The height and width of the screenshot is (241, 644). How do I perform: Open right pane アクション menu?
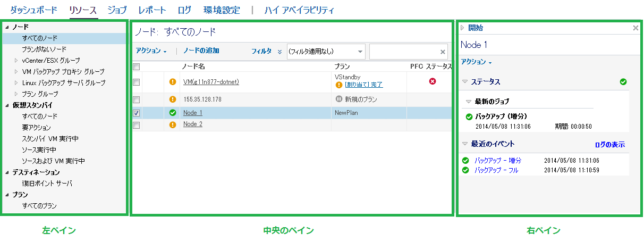point(477,62)
